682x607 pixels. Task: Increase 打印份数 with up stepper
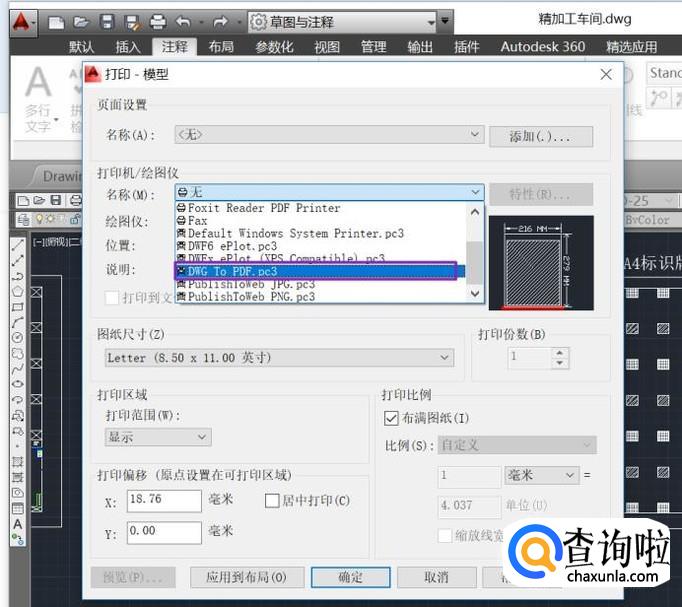click(x=560, y=353)
